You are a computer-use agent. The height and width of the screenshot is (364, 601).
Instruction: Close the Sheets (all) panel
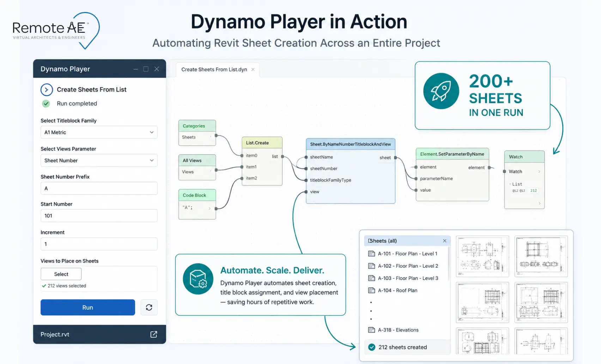[x=445, y=241]
